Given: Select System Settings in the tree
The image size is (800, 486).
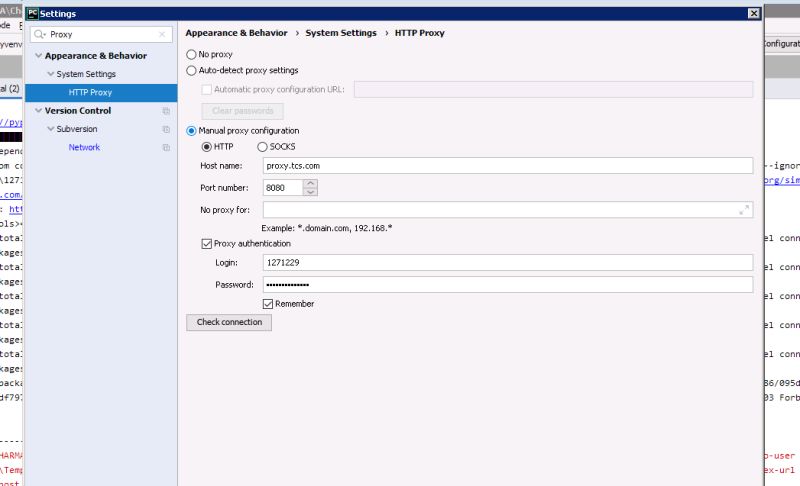Looking at the screenshot, I should (86, 74).
